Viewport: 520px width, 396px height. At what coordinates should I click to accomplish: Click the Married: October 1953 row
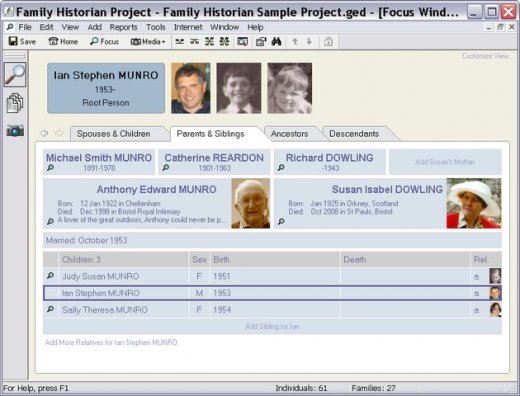coord(272,240)
